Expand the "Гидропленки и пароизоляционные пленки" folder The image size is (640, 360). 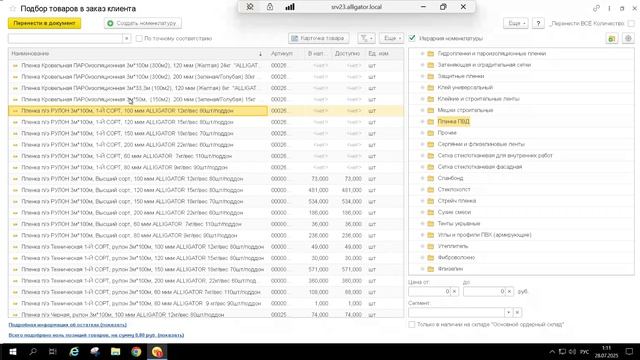[422, 53]
